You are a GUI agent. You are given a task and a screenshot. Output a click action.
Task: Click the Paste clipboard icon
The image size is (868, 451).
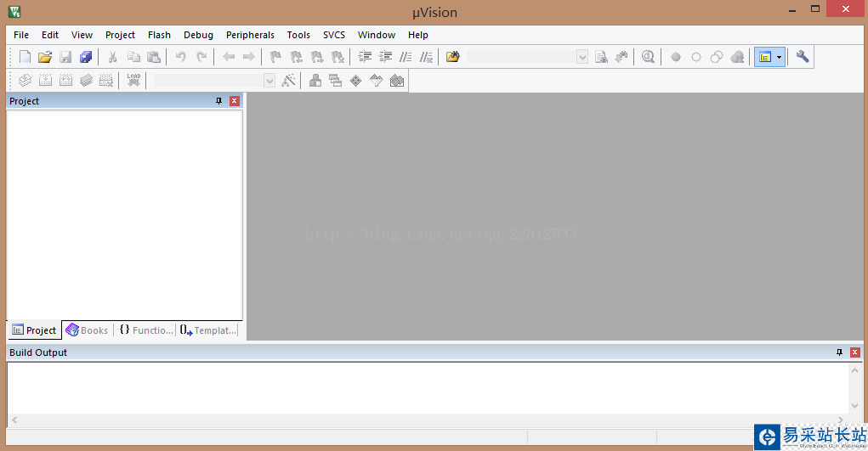click(x=154, y=56)
